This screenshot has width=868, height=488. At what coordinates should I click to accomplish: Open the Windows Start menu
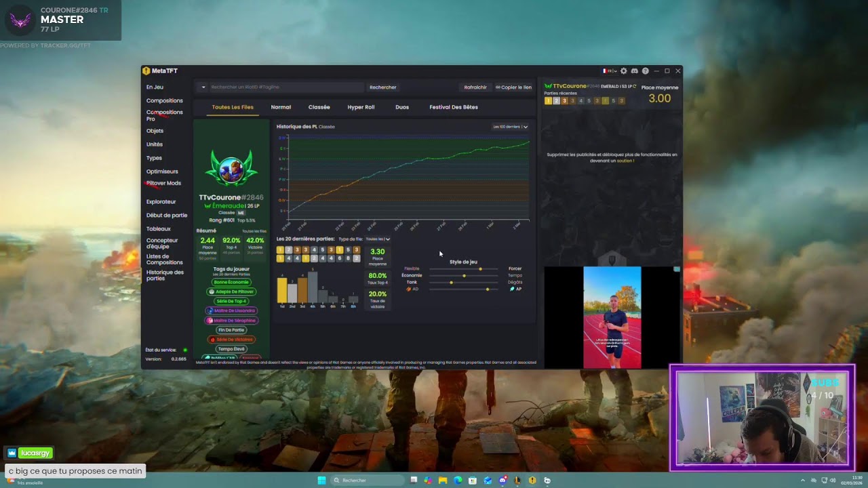point(321,481)
